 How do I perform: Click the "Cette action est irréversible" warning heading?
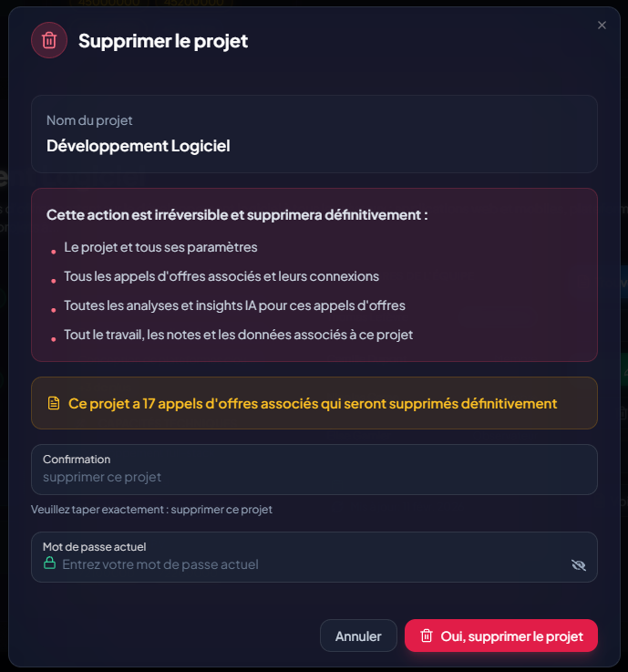click(237, 215)
